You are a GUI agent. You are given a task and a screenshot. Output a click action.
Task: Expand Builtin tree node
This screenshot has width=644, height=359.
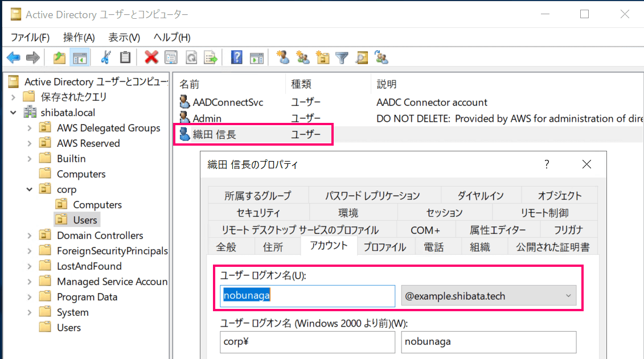click(x=30, y=158)
